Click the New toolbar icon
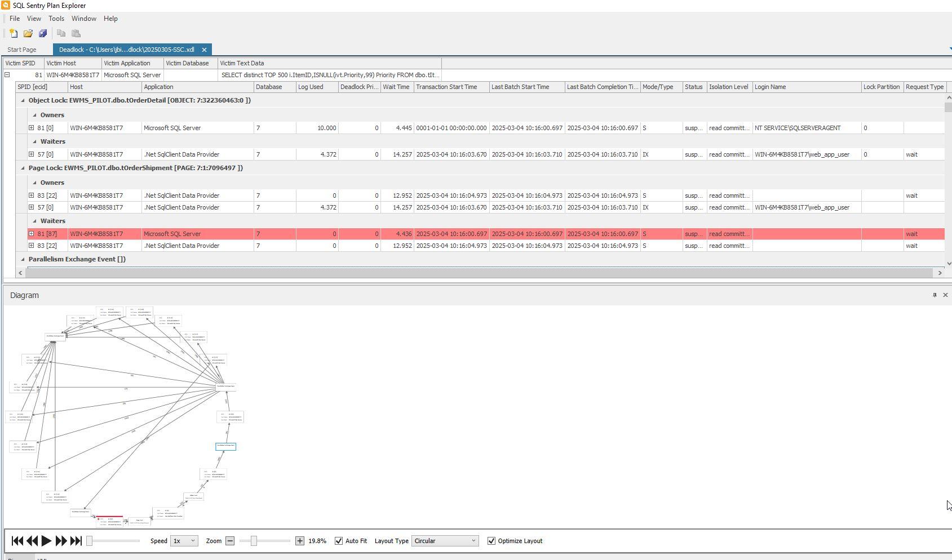Viewport: 952px width, 560px height. coord(14,34)
